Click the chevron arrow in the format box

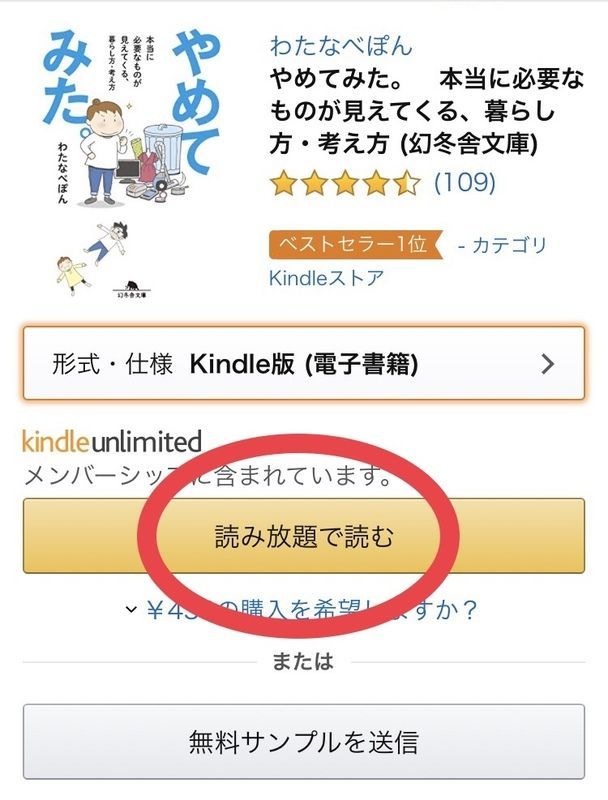pos(547,364)
